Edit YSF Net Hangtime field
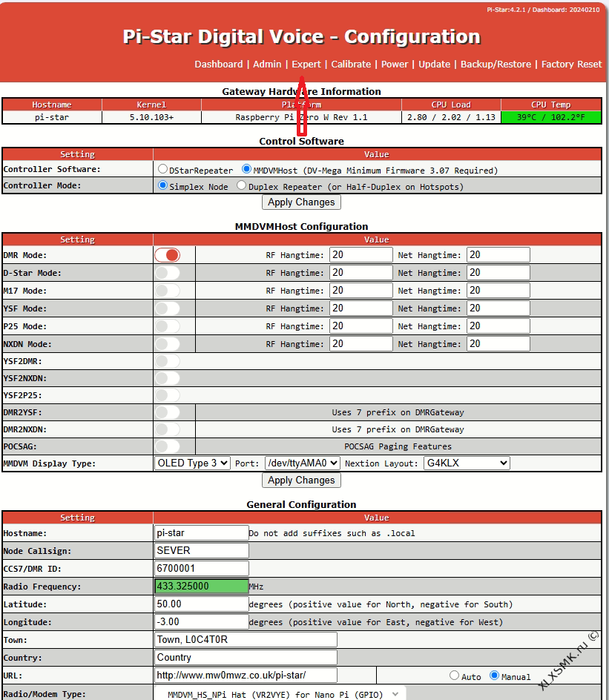 coord(498,308)
